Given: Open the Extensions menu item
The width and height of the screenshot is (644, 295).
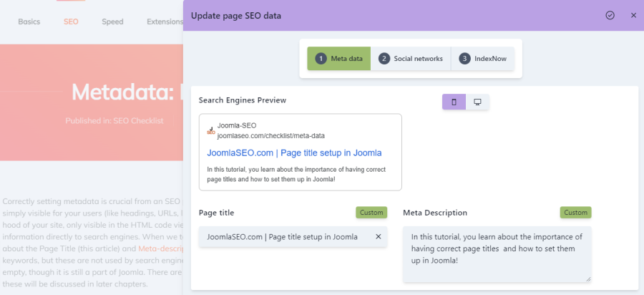Looking at the screenshot, I should point(165,21).
